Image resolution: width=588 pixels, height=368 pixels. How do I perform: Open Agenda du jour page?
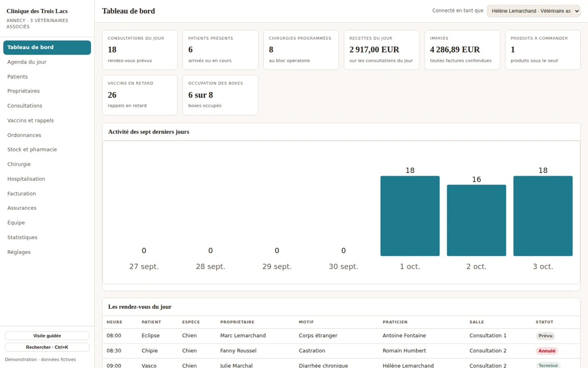[47, 62]
